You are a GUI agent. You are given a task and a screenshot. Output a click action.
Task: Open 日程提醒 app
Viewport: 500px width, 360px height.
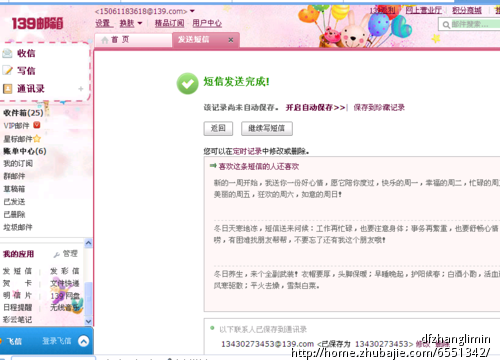pos(17,307)
